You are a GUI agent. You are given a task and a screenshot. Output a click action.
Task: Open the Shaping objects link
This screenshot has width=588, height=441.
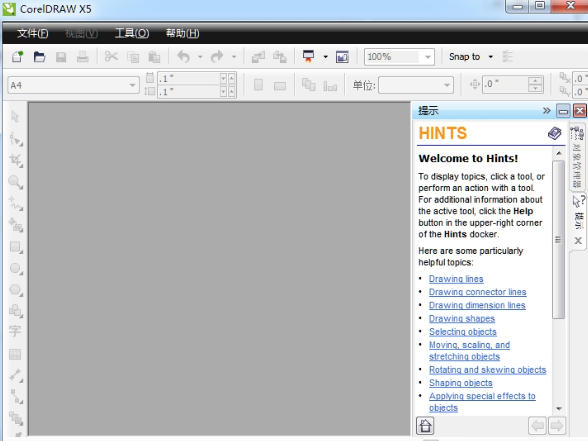point(460,383)
